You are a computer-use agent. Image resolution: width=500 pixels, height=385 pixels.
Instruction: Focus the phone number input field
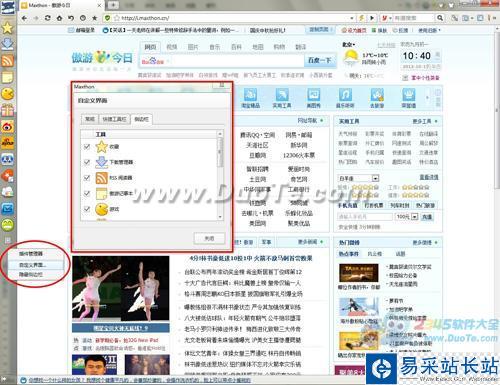[365, 217]
